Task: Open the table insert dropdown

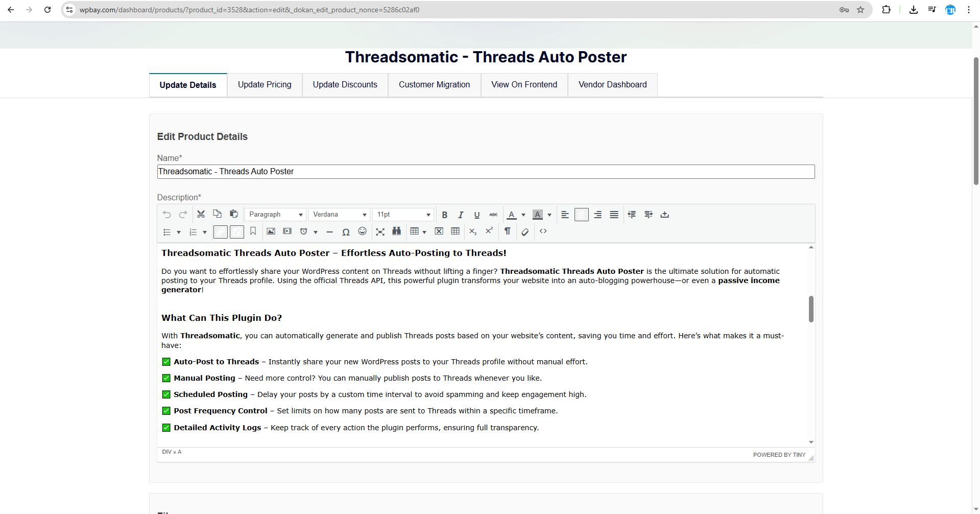Action: (x=418, y=231)
